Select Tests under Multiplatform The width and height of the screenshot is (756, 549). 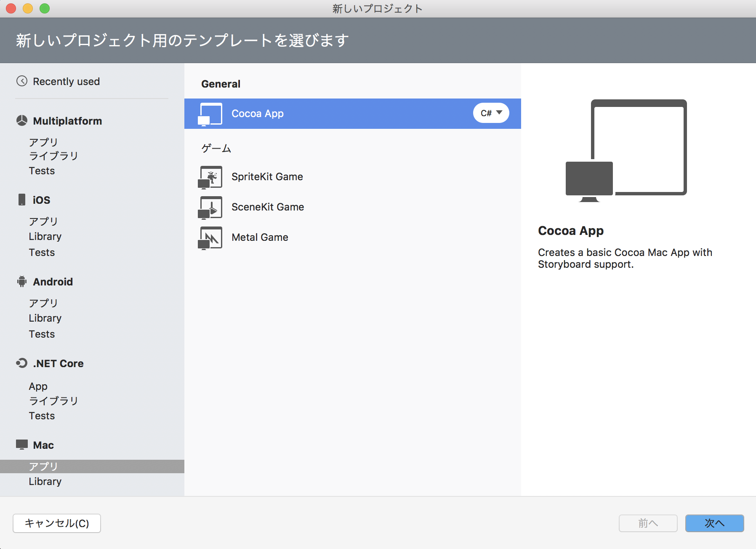[x=42, y=171]
